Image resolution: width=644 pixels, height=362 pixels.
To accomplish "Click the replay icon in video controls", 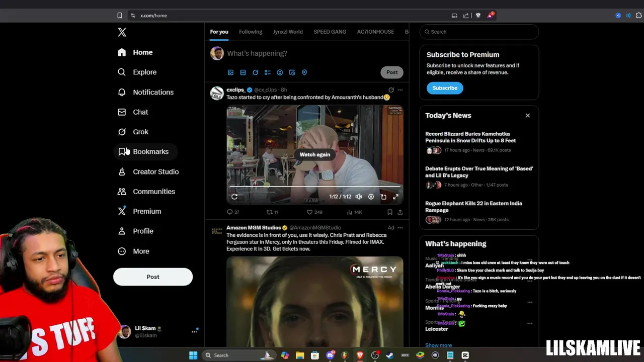I will tap(234, 197).
